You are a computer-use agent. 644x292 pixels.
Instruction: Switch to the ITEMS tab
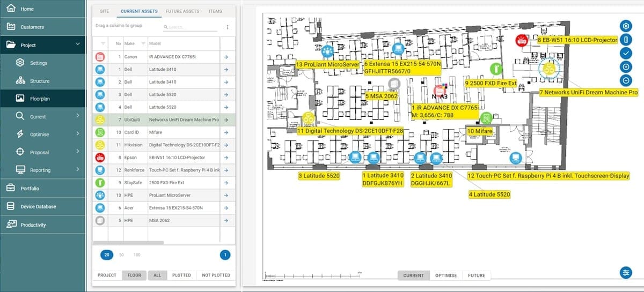(215, 11)
